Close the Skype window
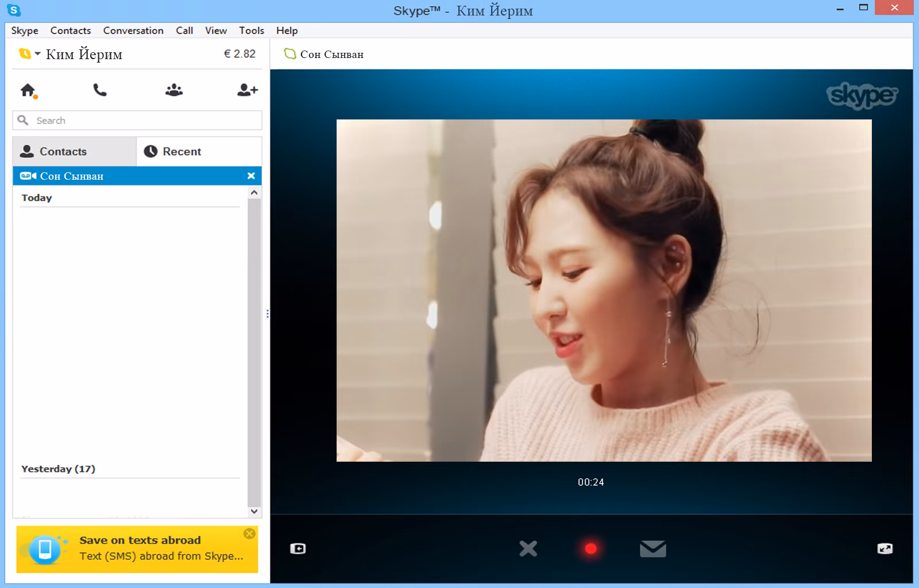This screenshot has height=588, width=919. click(894, 8)
